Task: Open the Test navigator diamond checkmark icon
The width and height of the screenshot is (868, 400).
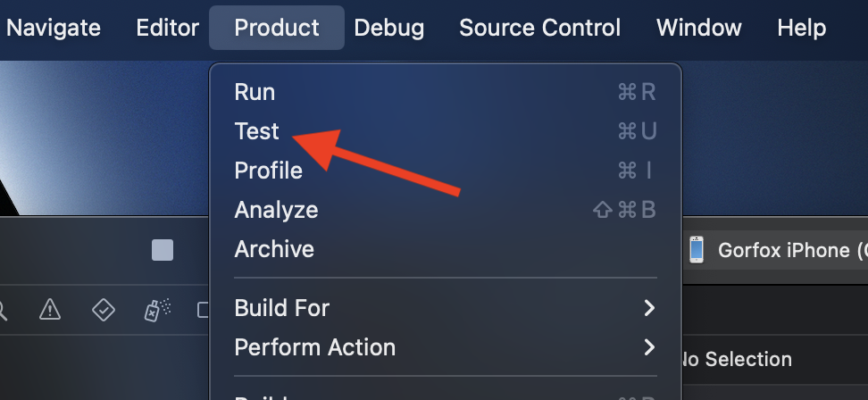Action: tap(104, 309)
